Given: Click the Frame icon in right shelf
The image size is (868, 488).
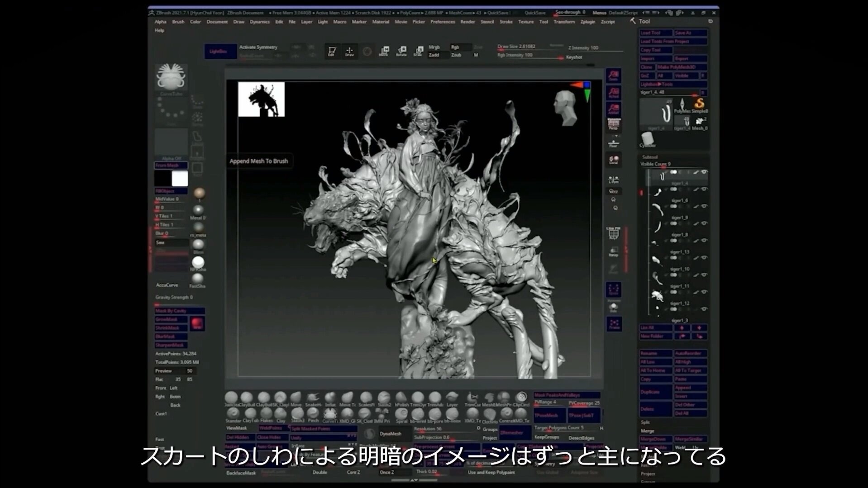Looking at the screenshot, I should click(614, 324).
